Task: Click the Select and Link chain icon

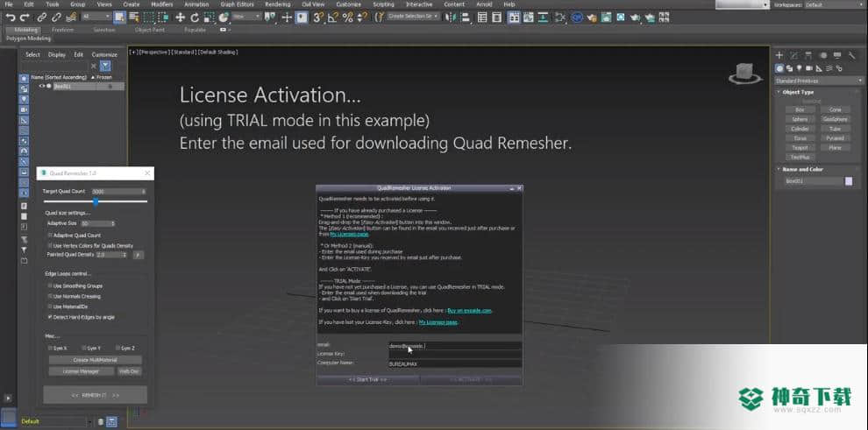Action: (41, 18)
